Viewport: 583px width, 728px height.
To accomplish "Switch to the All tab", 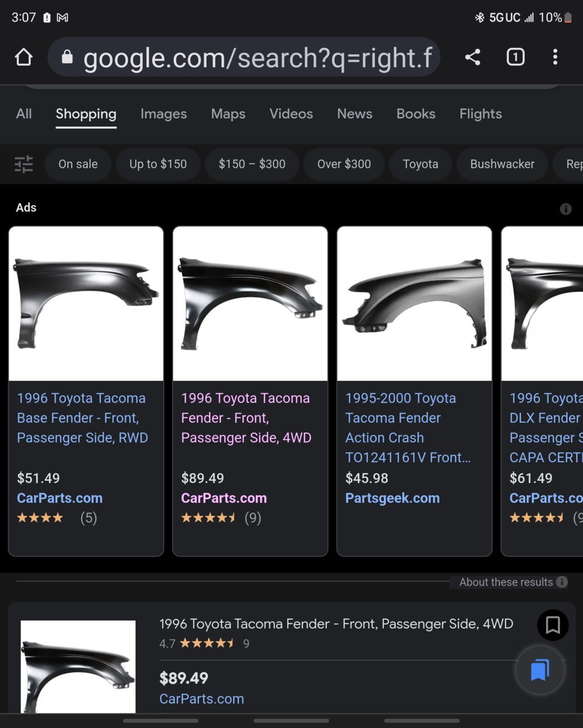I will coord(24,114).
